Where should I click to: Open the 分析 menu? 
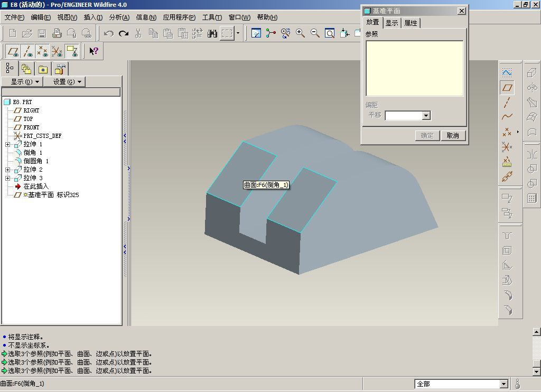119,17
